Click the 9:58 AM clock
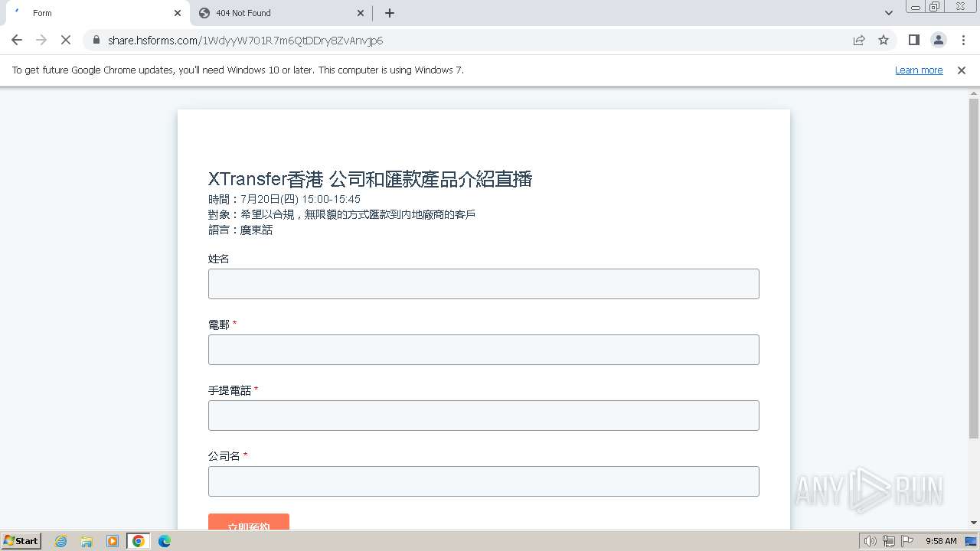 [941, 541]
